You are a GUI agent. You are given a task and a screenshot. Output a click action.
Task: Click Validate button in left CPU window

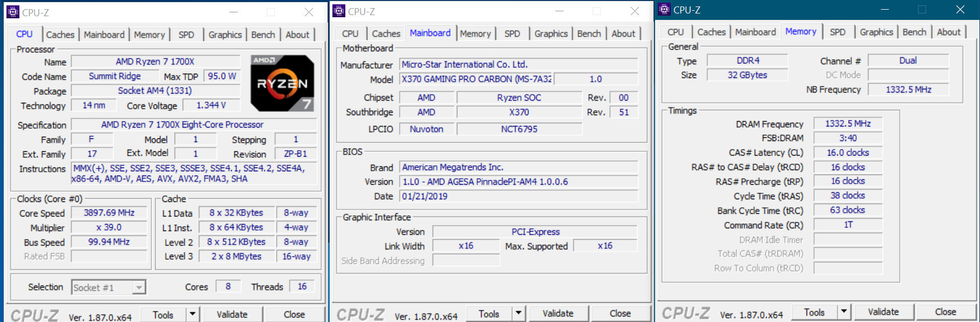click(232, 314)
